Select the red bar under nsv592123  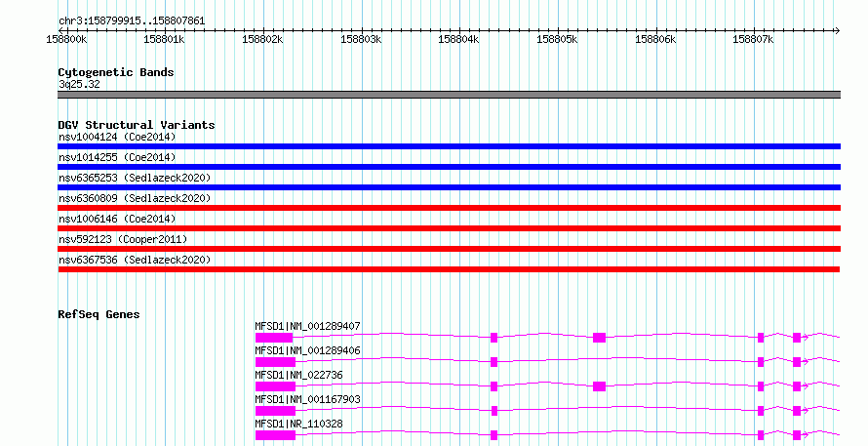tap(449, 249)
